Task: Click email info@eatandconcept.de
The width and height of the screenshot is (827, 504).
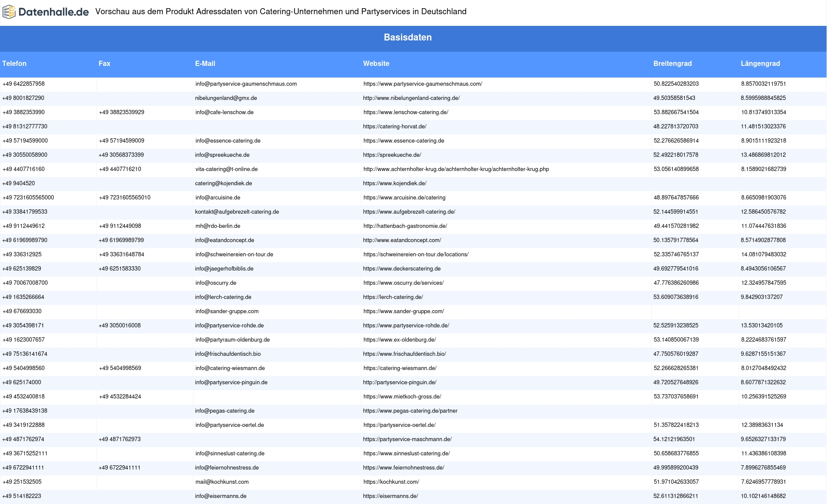Action: point(224,240)
